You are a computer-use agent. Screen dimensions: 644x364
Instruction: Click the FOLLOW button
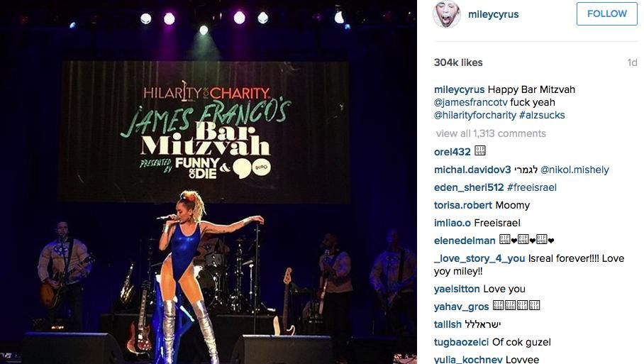pos(606,13)
